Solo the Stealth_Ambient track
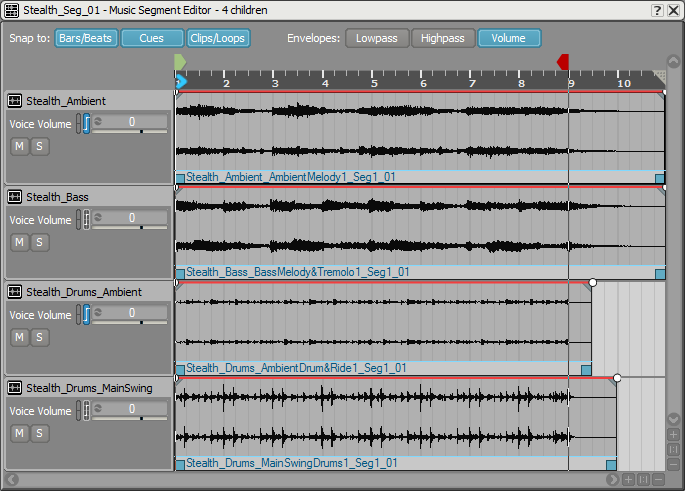Image resolution: width=685 pixels, height=491 pixels. pos(39,146)
